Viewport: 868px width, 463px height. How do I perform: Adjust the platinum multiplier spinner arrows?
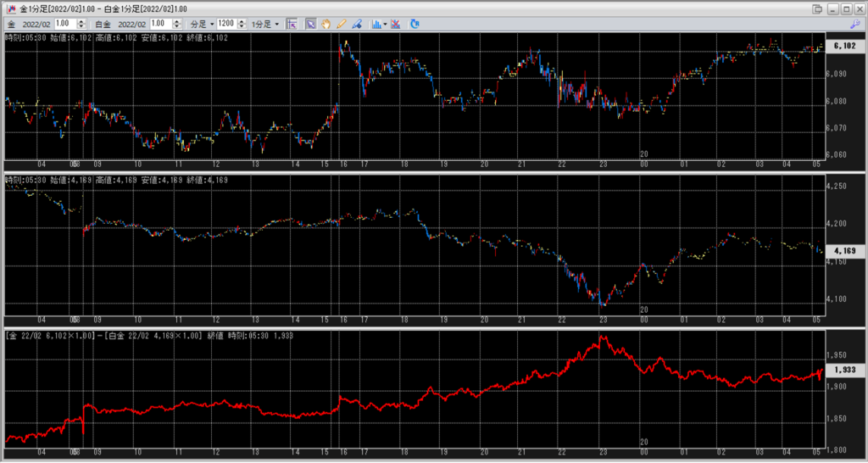coord(175,24)
